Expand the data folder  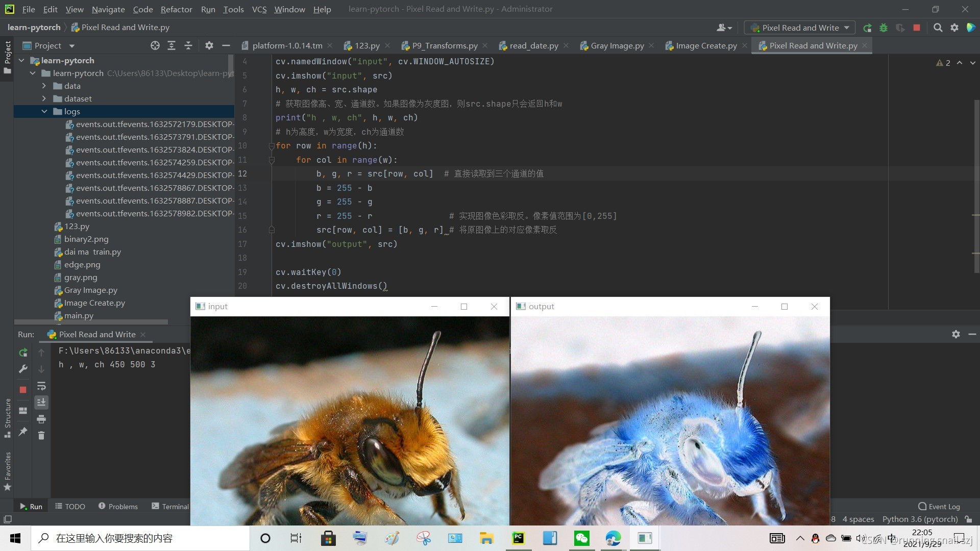click(x=44, y=86)
